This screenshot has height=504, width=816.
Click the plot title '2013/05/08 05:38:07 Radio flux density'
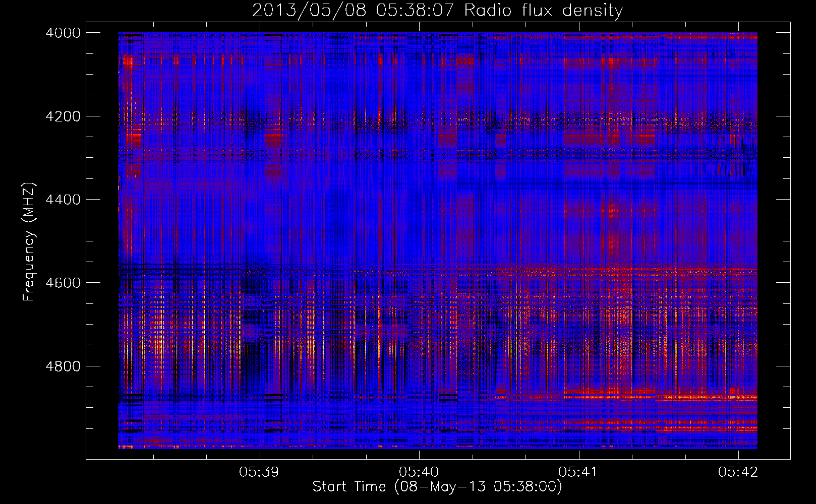tap(437, 11)
